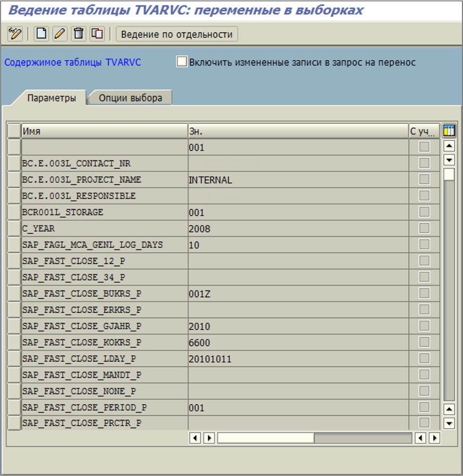Click the name cell BC.E.003L_CONTACT_NR

click(105, 163)
